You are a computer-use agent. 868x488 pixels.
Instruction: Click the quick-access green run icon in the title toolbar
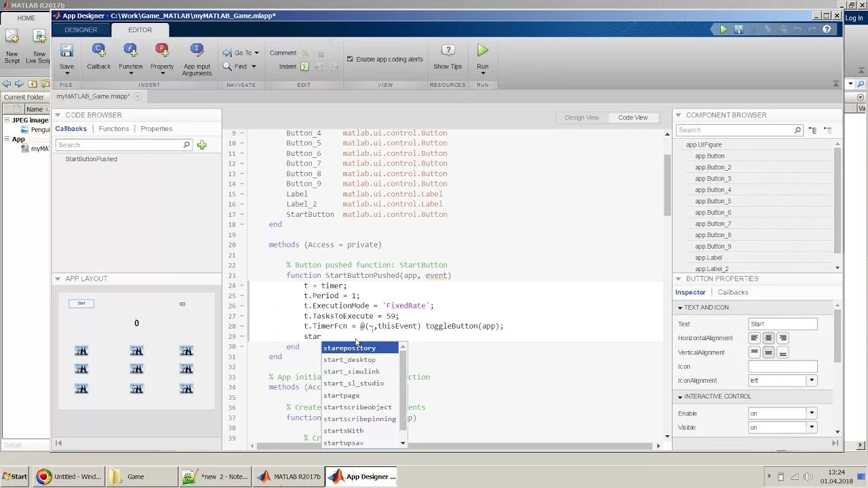click(x=724, y=30)
